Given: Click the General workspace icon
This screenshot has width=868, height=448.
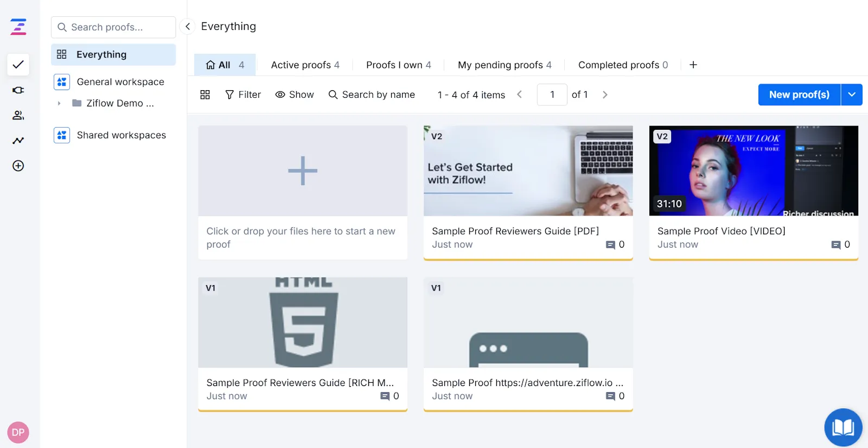Looking at the screenshot, I should click(62, 82).
